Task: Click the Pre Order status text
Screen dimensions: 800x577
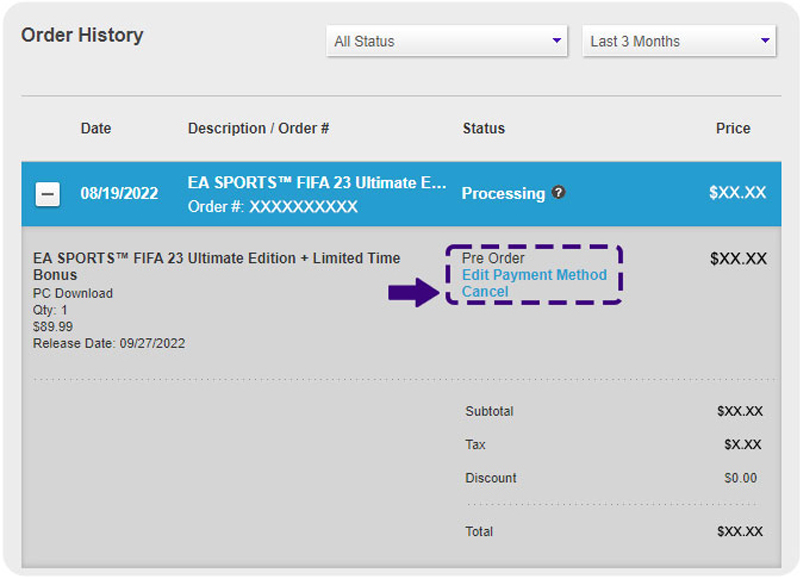Action: point(493,258)
